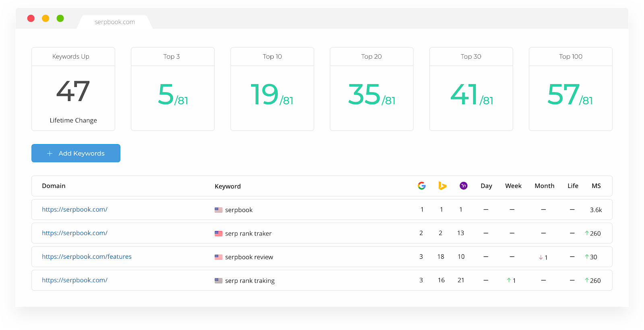Click the Bing rank 16 for serp rank traking

click(x=441, y=280)
